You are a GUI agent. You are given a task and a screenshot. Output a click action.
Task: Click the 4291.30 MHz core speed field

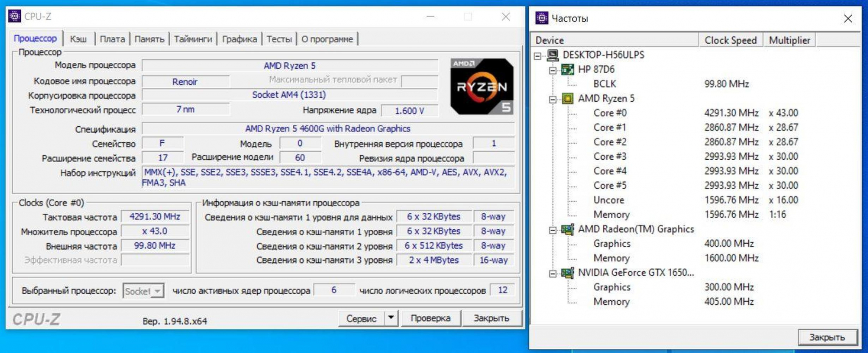pyautogui.click(x=155, y=217)
